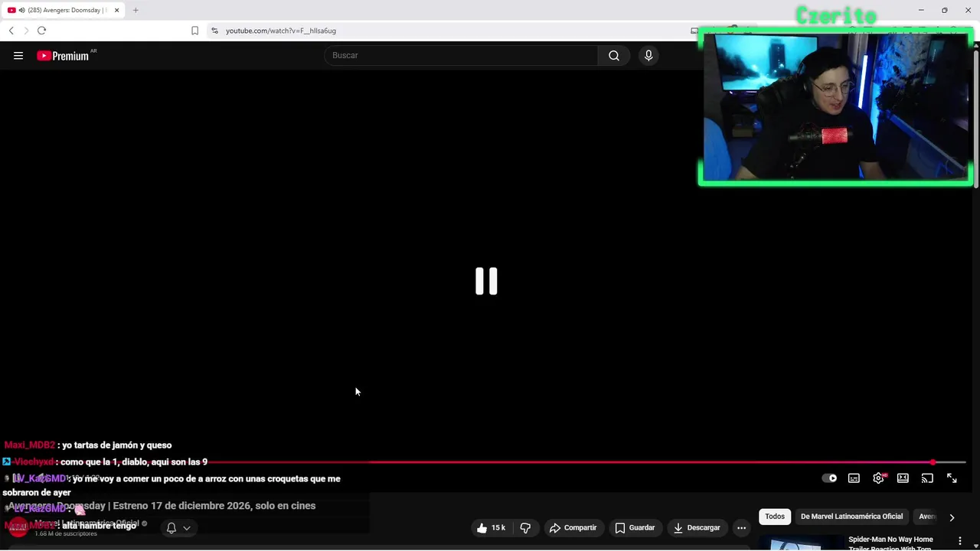980x551 pixels.
Task: Open notification bell dropdown for channel
Action: 178,528
